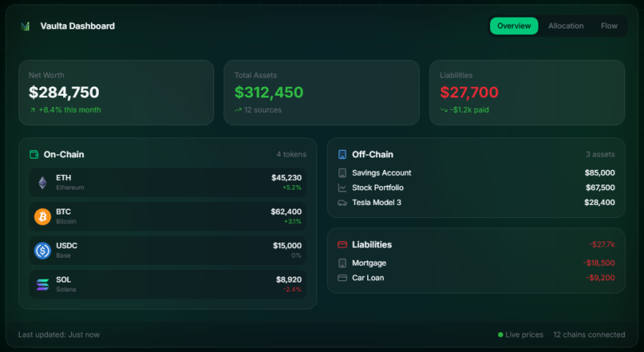Click the $45,230 ETH value
Image resolution: width=644 pixels, height=352 pixels.
point(286,178)
